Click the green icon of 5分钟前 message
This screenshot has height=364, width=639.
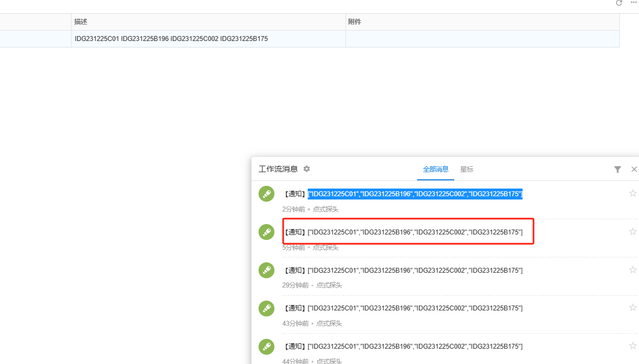[x=267, y=232]
